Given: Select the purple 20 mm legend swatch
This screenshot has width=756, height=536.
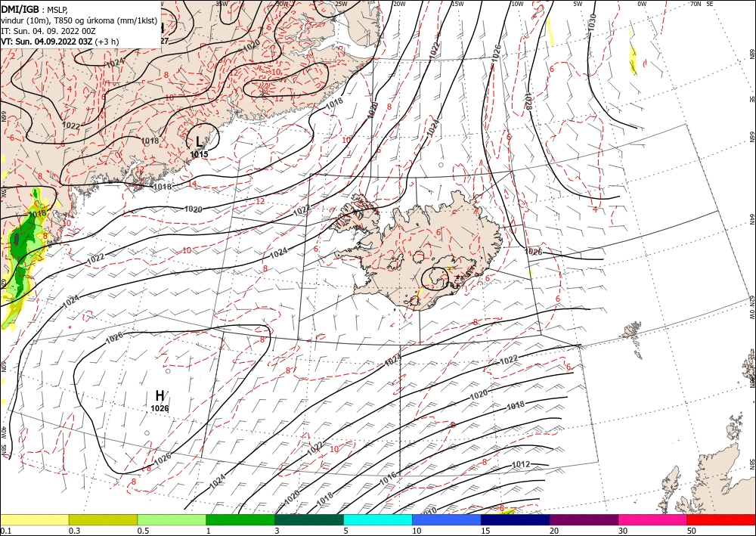Looking at the screenshot, I should [x=584, y=519].
